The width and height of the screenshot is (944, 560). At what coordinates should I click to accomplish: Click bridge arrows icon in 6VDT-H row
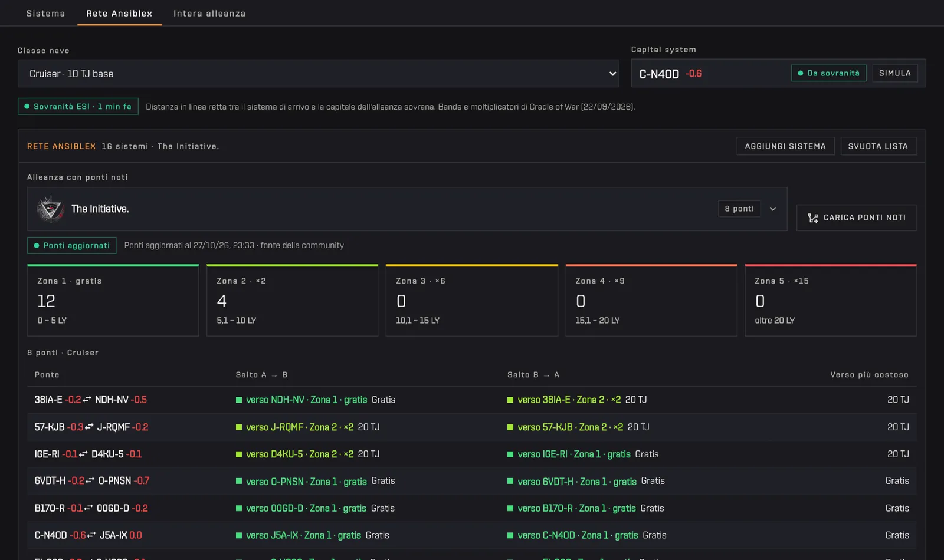click(90, 481)
